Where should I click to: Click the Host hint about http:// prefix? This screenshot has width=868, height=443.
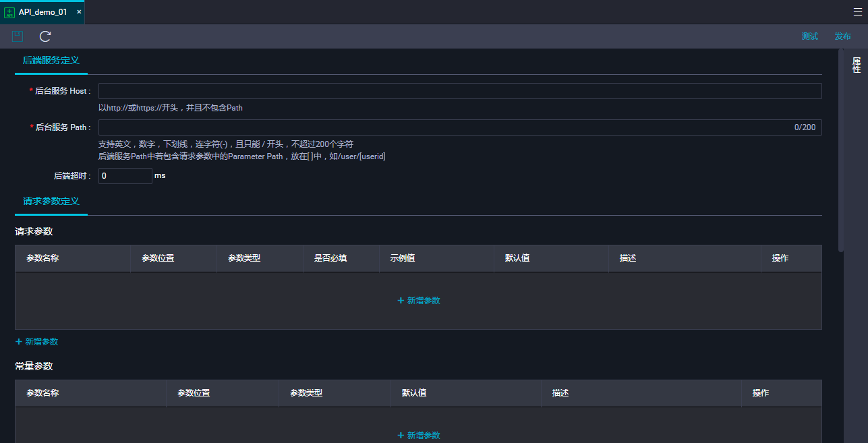(x=171, y=108)
